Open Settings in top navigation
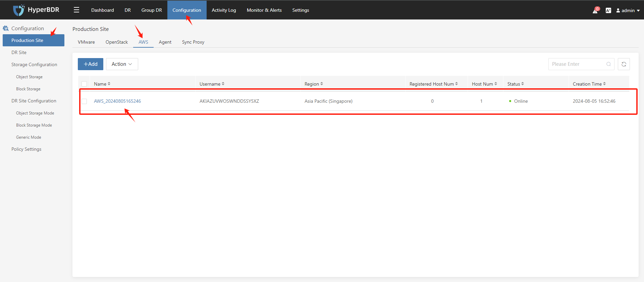The height and width of the screenshot is (282, 644). tap(301, 10)
